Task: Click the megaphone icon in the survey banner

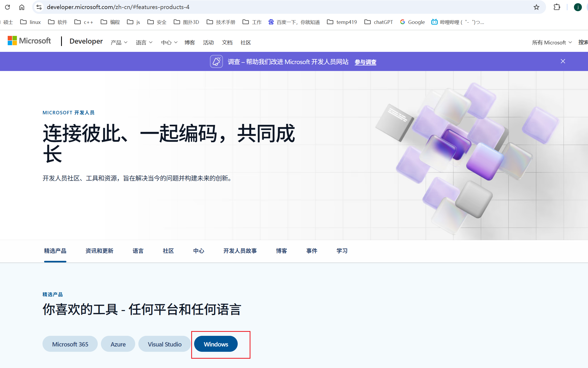Action: [216, 61]
